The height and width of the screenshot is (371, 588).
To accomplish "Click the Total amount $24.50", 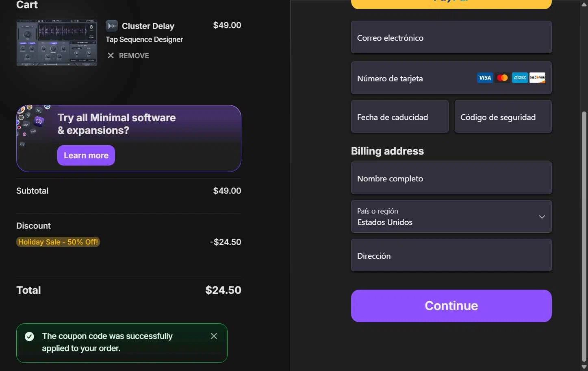I will click(x=223, y=290).
